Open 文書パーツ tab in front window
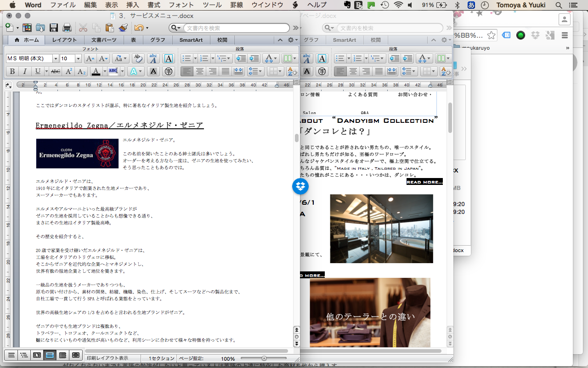 tap(104, 40)
